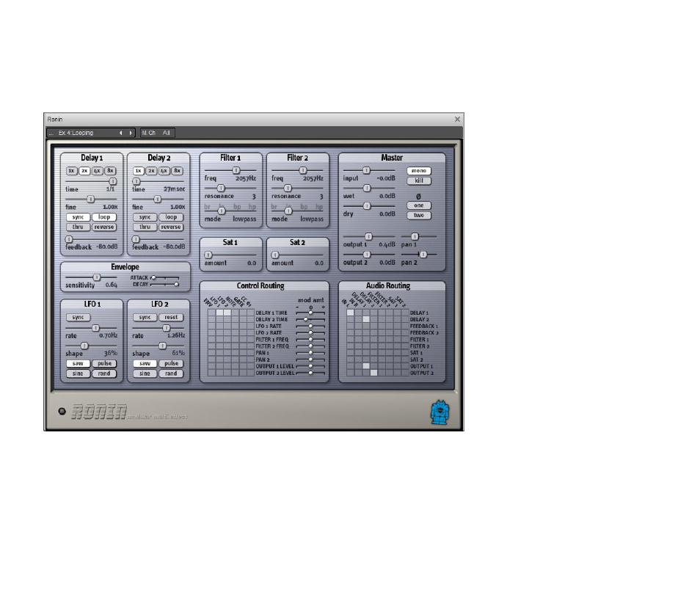Image resolution: width=700 pixels, height=595 pixels.
Task: Toggle sync in LFO 1
Action: 78,318
